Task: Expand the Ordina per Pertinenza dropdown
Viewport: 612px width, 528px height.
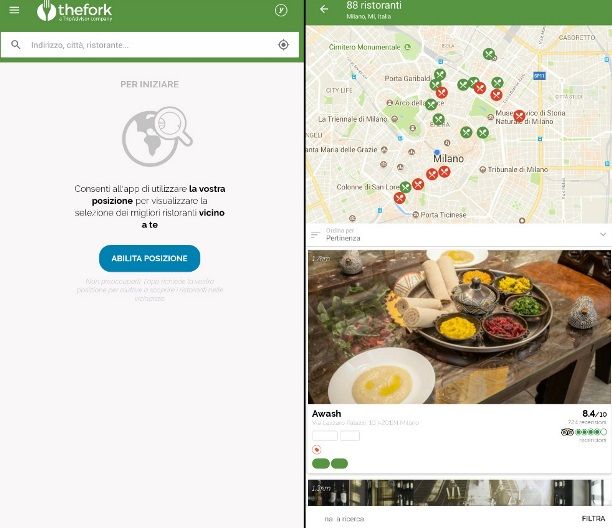Action: tap(458, 235)
